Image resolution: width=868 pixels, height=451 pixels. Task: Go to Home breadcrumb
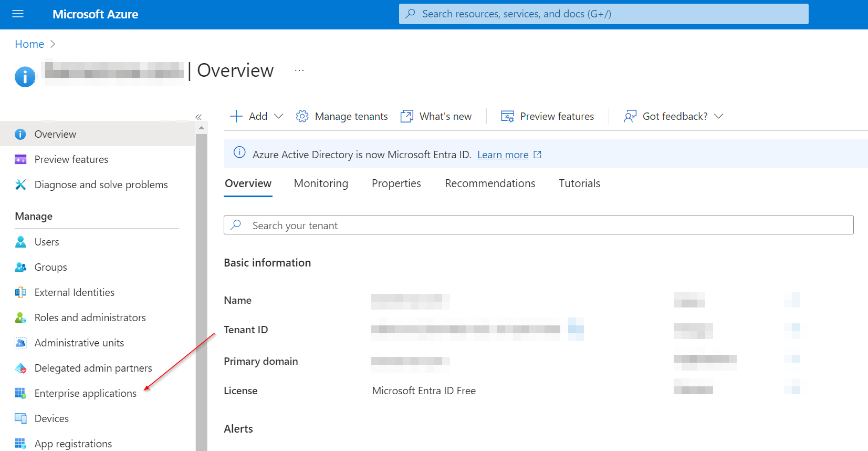[29, 44]
